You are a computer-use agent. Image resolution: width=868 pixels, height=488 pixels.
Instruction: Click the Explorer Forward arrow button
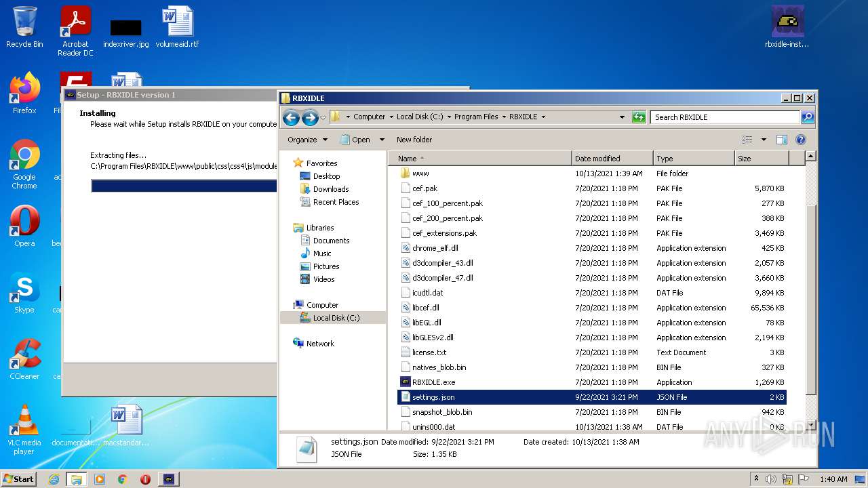tap(310, 117)
